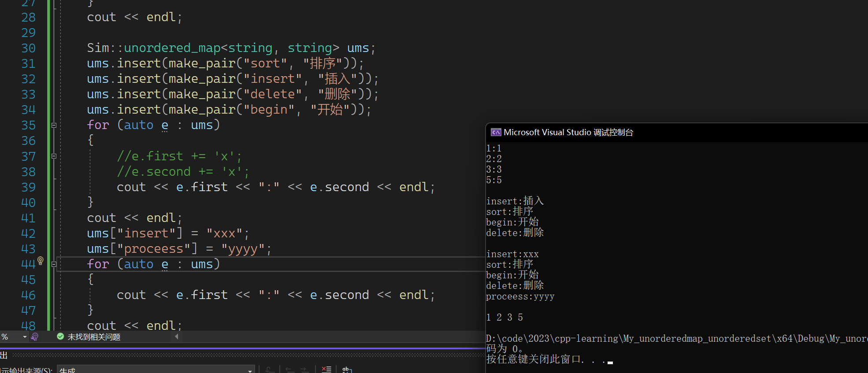Click line number 44 in the editor gutter
The image size is (868, 373).
tap(28, 264)
